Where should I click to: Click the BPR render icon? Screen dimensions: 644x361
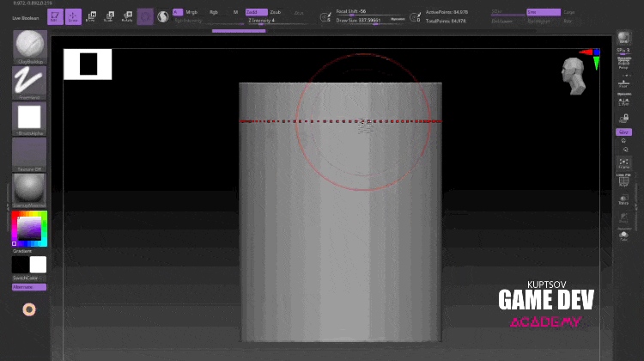[623, 38]
